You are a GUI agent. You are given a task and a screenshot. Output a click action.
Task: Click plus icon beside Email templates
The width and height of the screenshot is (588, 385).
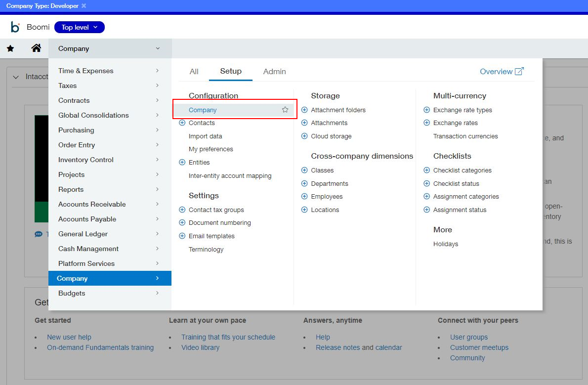coord(182,236)
